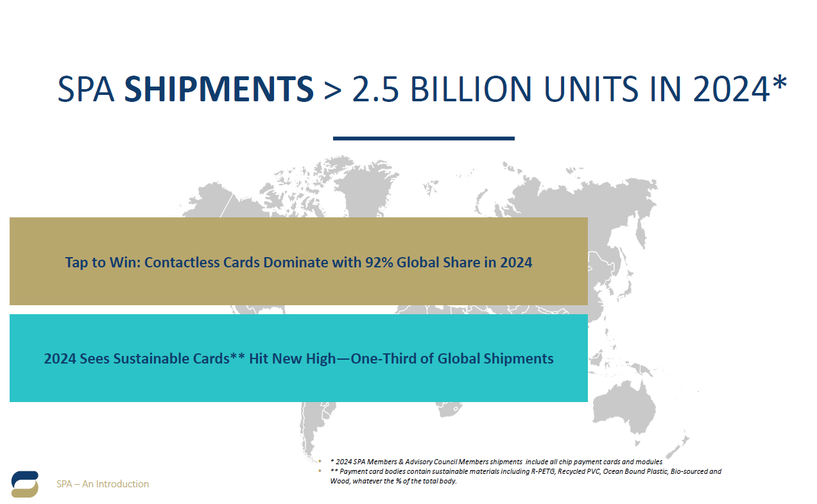Click the gold bullet beside the first footnote
The image size is (817, 504).
pyautogui.click(x=320, y=462)
